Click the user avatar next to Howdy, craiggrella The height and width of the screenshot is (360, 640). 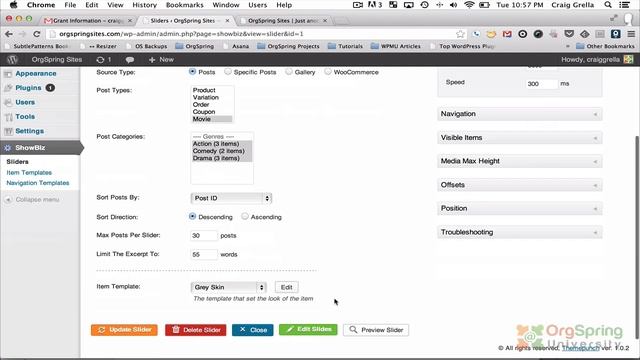[628, 60]
